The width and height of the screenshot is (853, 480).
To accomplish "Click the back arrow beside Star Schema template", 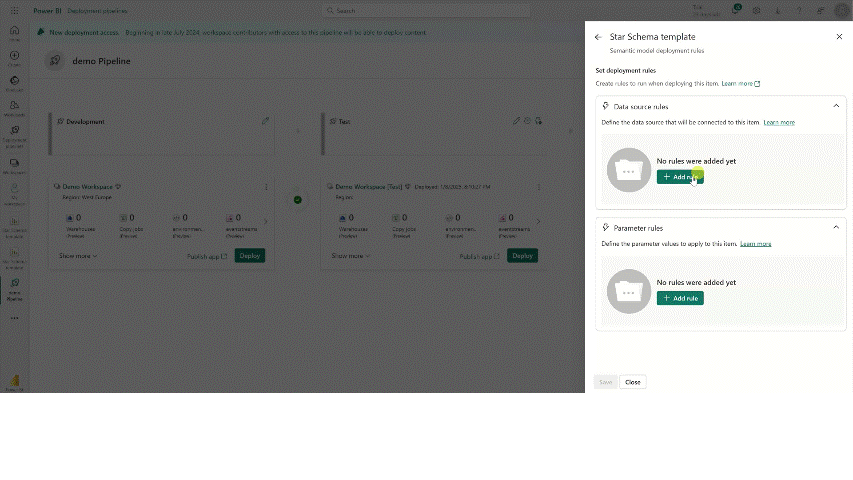I will (598, 37).
